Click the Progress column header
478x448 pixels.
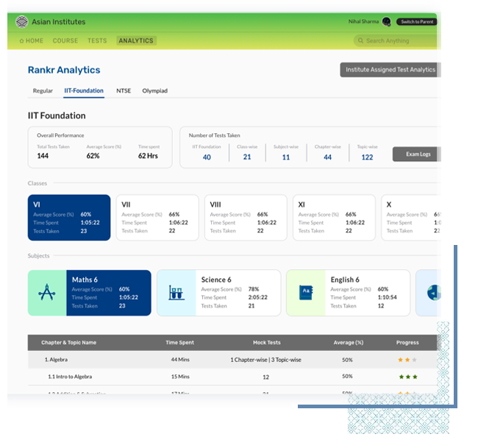(x=407, y=343)
